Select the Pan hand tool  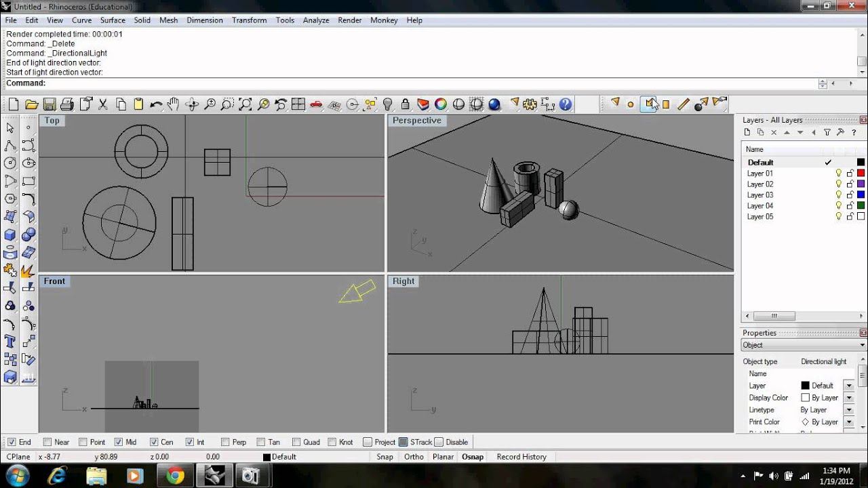pos(174,104)
